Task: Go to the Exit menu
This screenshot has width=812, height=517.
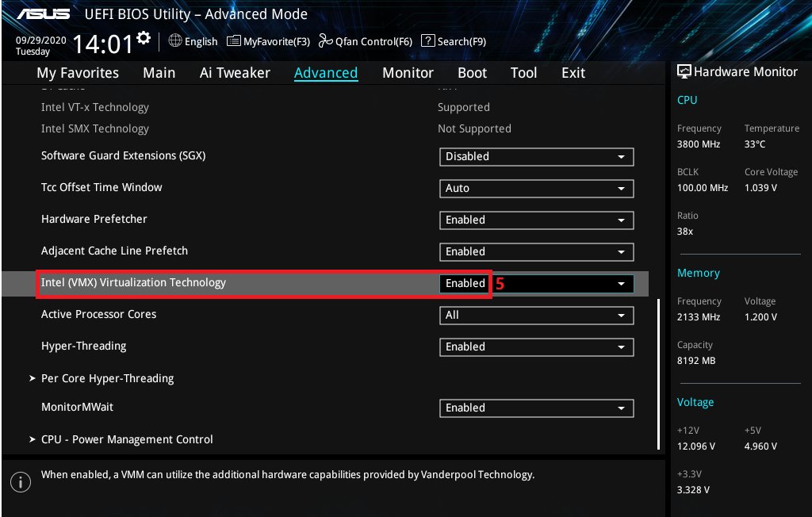Action: 573,73
